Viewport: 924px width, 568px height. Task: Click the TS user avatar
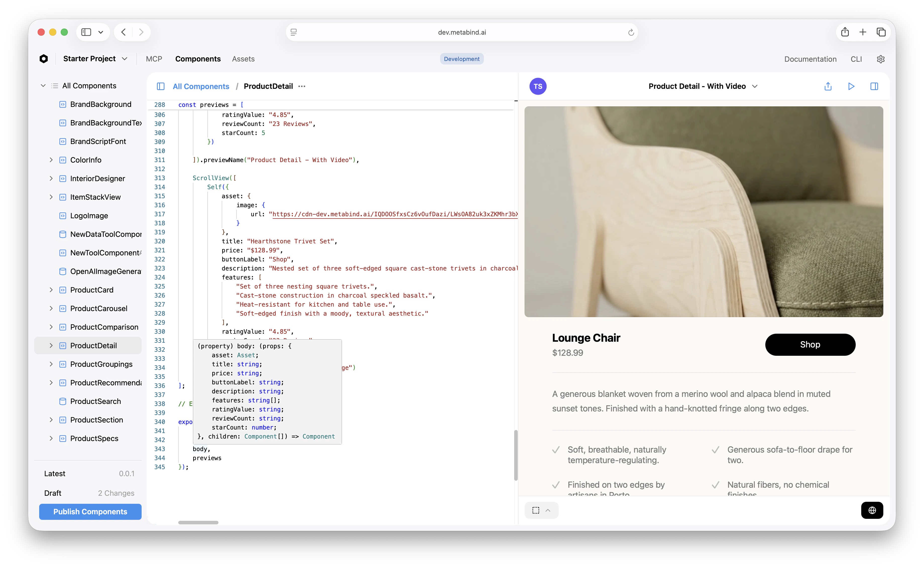pos(538,86)
